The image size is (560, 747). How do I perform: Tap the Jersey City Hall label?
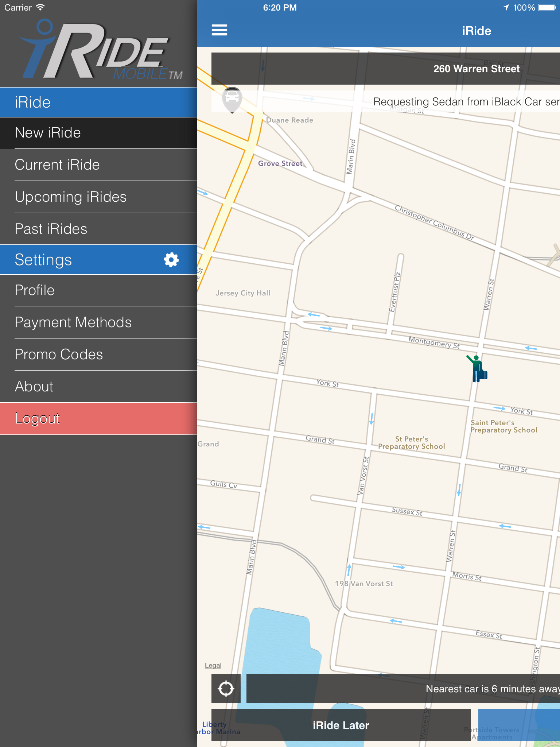click(243, 293)
